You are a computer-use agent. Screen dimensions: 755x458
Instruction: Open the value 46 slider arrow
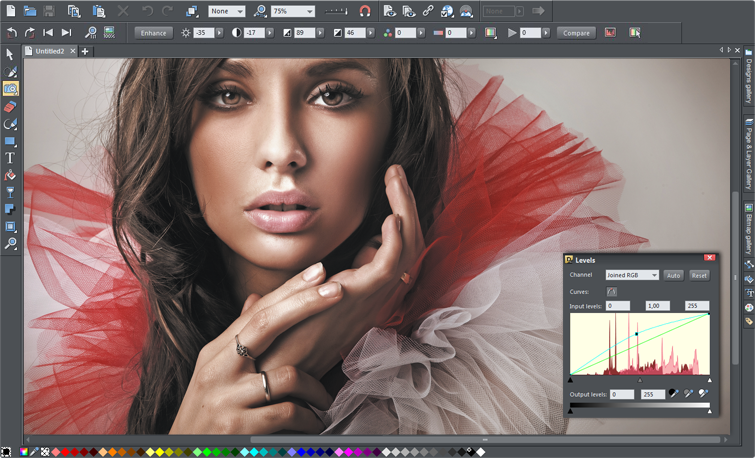click(x=371, y=33)
